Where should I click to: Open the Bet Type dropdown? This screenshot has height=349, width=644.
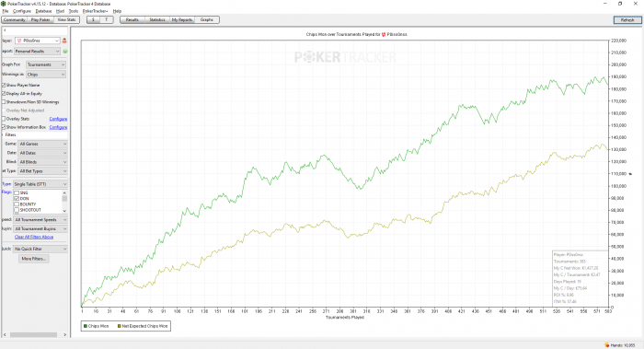tap(42, 171)
